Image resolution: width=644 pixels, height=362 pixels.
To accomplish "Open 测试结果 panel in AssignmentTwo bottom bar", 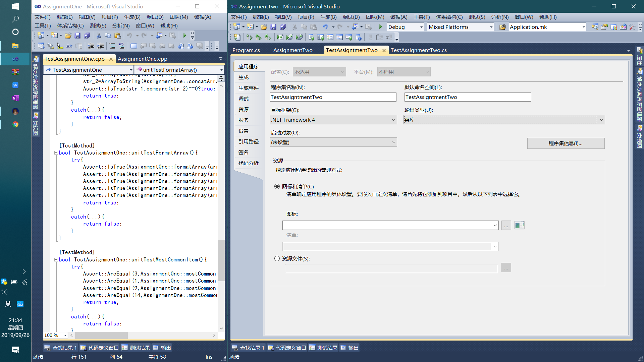I will click(x=323, y=348).
